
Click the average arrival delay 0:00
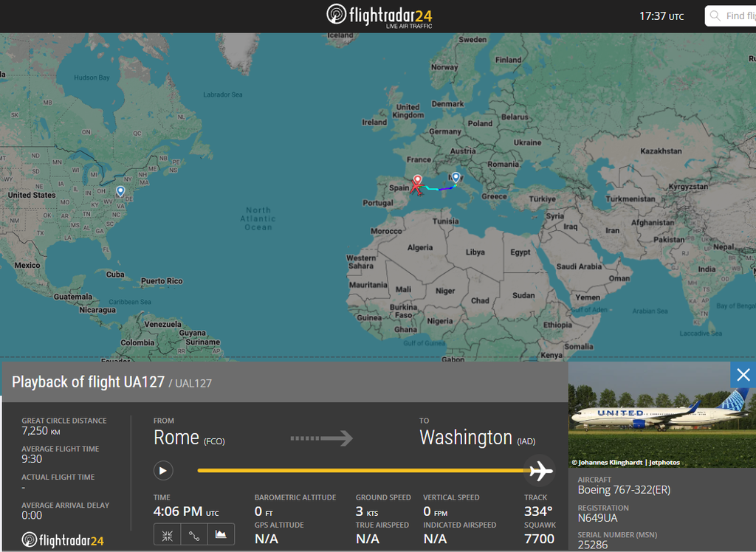coord(32,515)
